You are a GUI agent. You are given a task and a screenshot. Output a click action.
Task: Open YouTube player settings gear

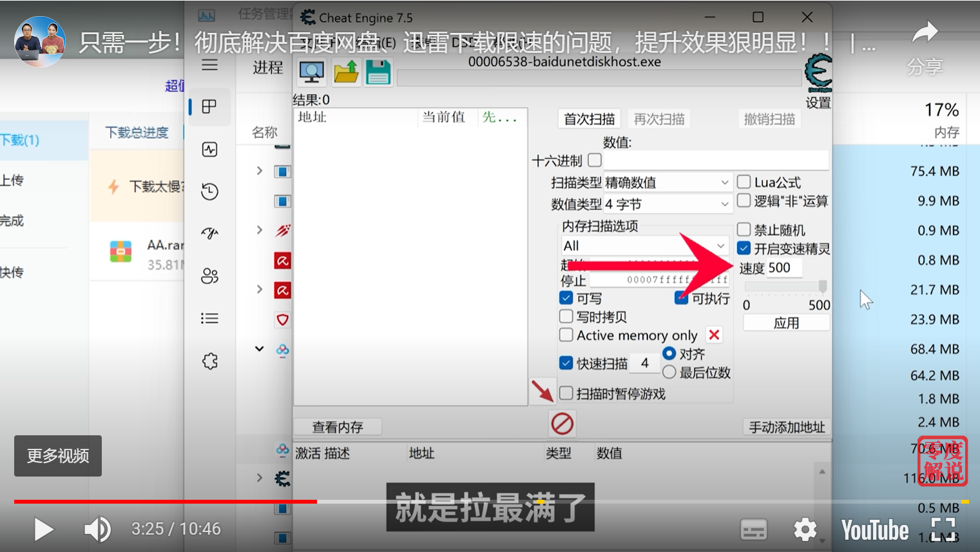(x=805, y=529)
